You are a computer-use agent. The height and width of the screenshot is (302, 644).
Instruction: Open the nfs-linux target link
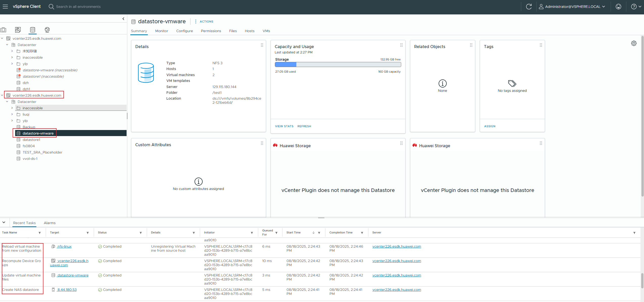tap(64, 246)
